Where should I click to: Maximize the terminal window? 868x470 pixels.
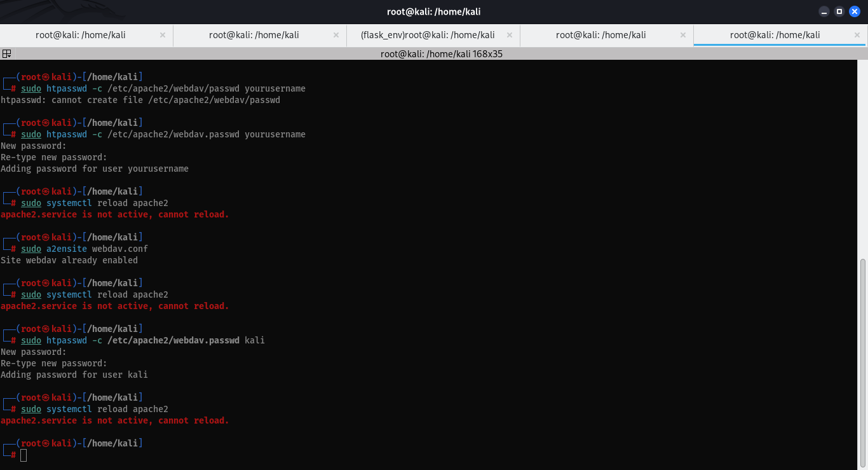click(x=839, y=11)
